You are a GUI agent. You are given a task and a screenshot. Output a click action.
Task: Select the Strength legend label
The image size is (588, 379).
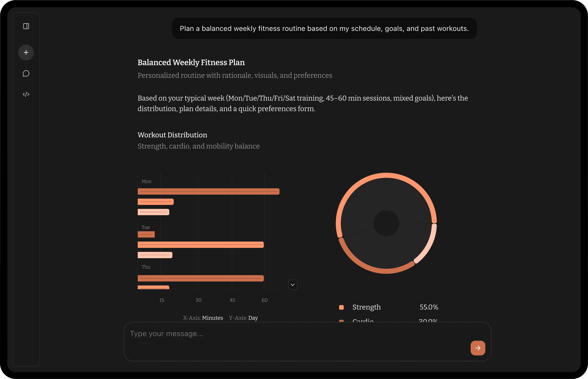click(366, 307)
